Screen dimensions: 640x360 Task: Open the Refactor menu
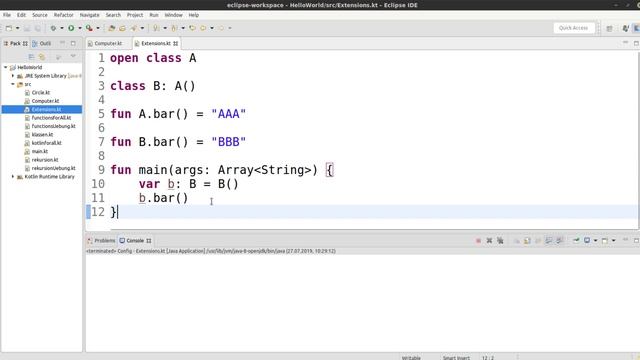(64, 15)
